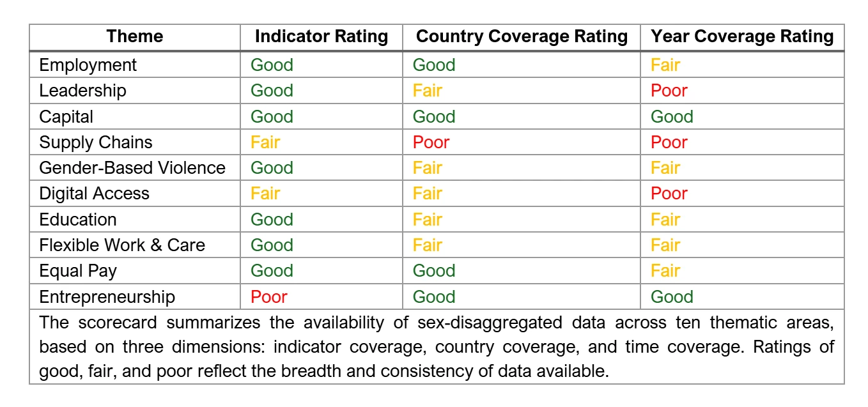Click Capital's Good year coverage rating
868x407 pixels.
pyautogui.click(x=672, y=117)
